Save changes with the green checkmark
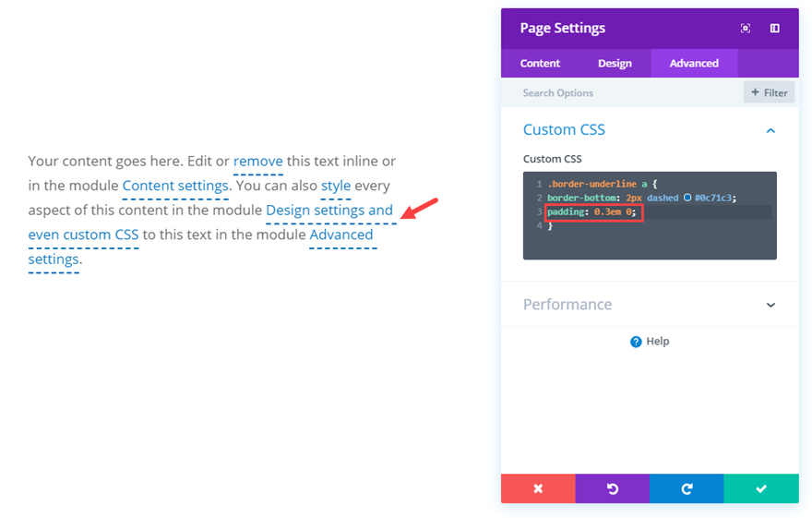Viewport: 812px width, 518px height. 761,488
